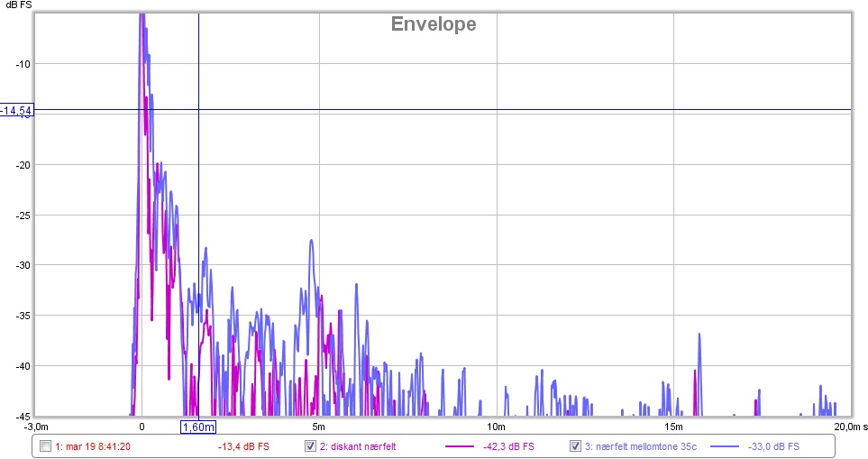Image resolution: width=868 pixels, height=459 pixels.
Task: Click the -13,4 dB FS legend value
Action: [x=243, y=446]
